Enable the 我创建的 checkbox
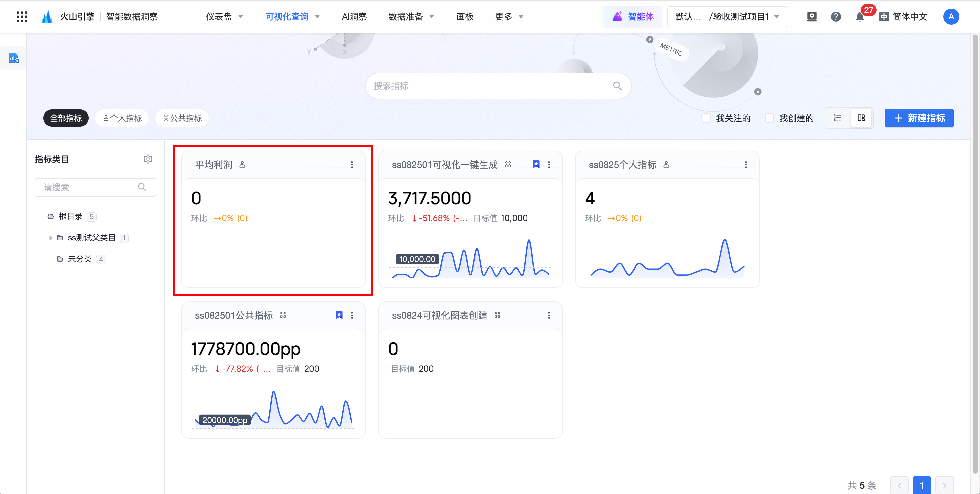Image resolution: width=980 pixels, height=494 pixels. click(x=769, y=118)
